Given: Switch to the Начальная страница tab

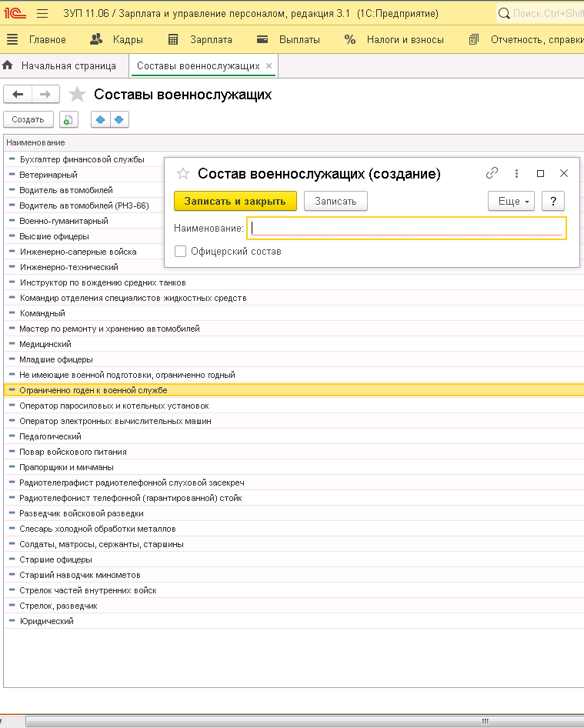Looking at the screenshot, I should tap(59, 66).
